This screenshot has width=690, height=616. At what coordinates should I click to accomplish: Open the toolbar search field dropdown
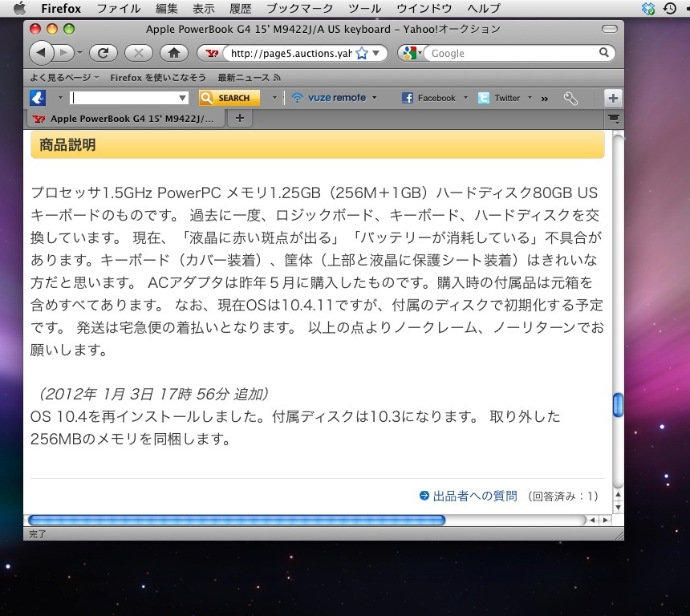[x=183, y=98]
